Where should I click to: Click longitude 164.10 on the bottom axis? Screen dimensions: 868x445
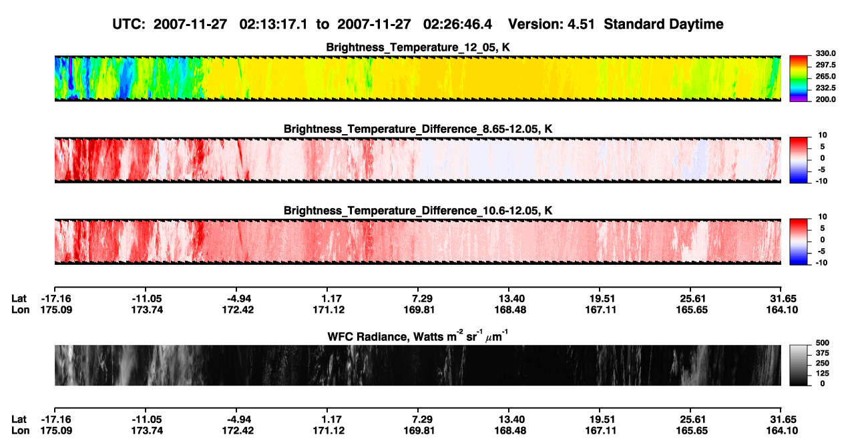(x=782, y=431)
